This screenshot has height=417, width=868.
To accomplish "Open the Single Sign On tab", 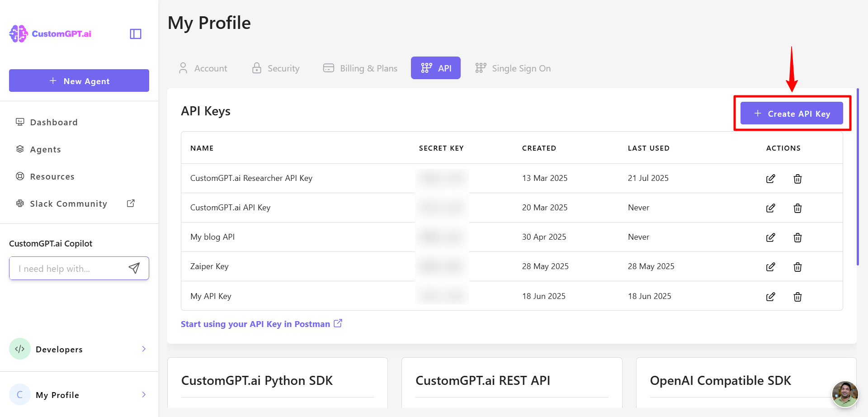I will (513, 68).
